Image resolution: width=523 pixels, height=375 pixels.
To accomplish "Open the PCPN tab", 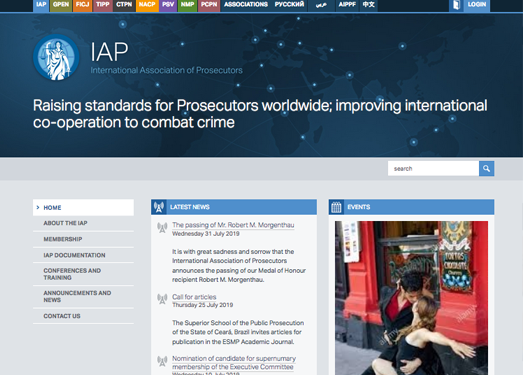I will (x=209, y=5).
